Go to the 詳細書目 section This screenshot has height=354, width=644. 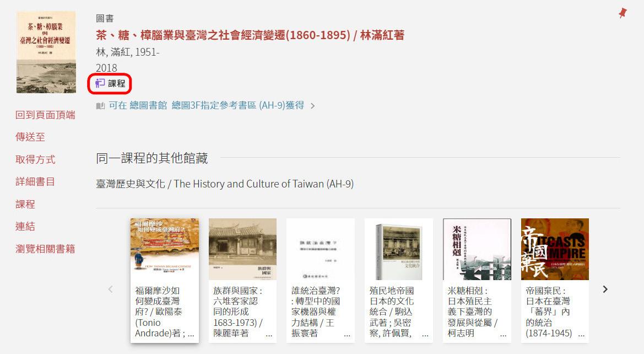point(35,182)
